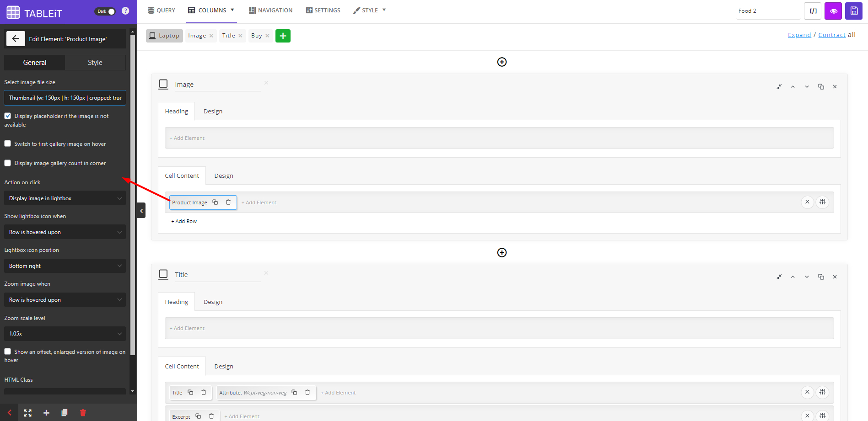Click the back arrow in Edit Element
This screenshot has height=421, width=868.
(x=16, y=39)
